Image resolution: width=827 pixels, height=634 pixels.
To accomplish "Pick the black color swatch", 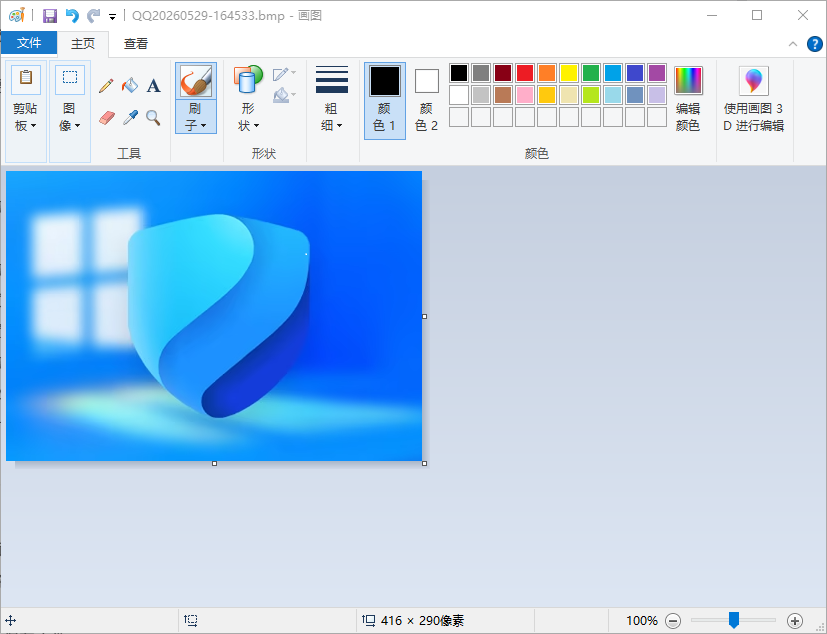I will pos(459,73).
